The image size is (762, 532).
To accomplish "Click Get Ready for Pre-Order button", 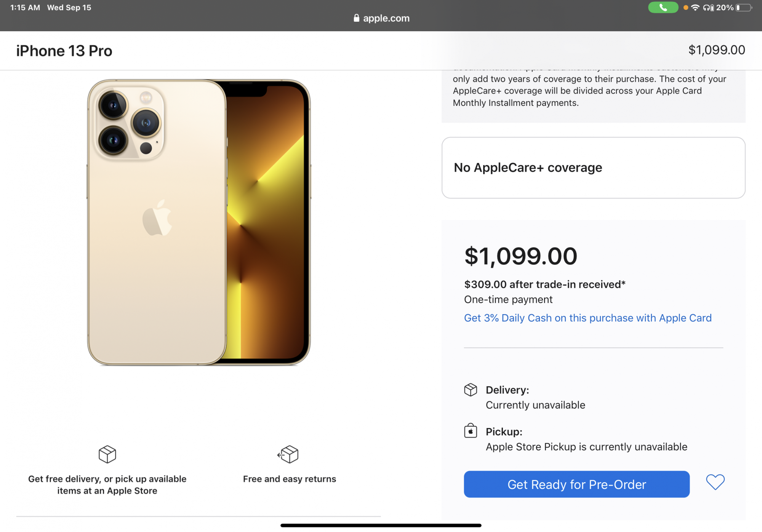I will [x=576, y=484].
